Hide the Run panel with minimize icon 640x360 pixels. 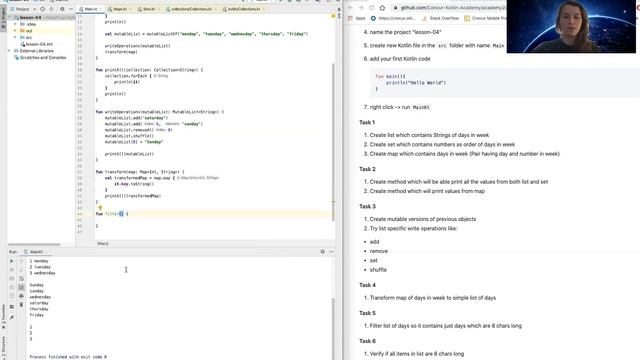331,252
